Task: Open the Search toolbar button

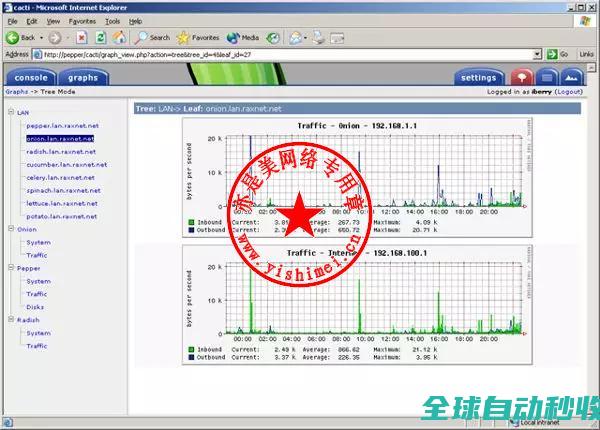Action: (151, 37)
